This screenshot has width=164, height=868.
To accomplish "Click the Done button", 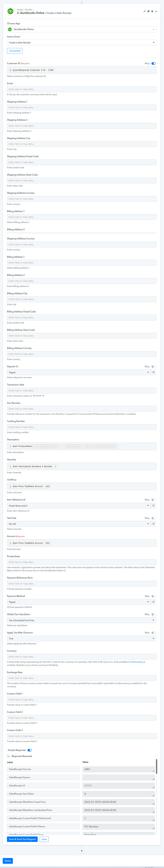I will [x=8, y=861].
